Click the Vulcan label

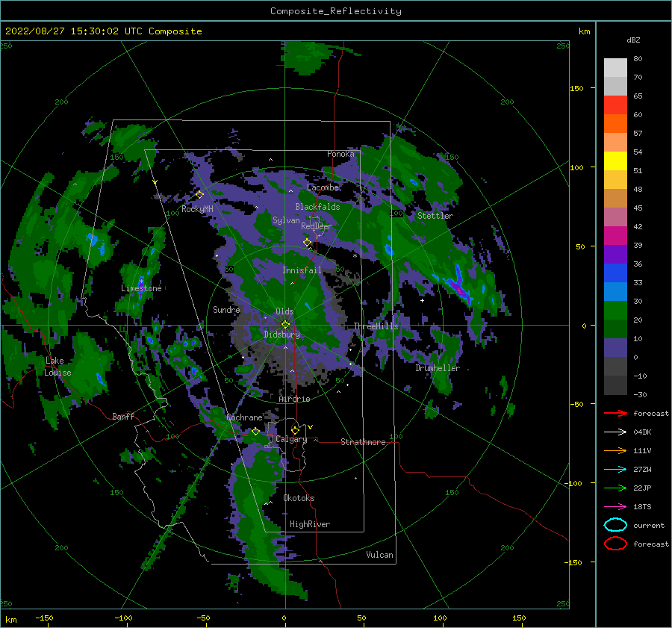(379, 555)
